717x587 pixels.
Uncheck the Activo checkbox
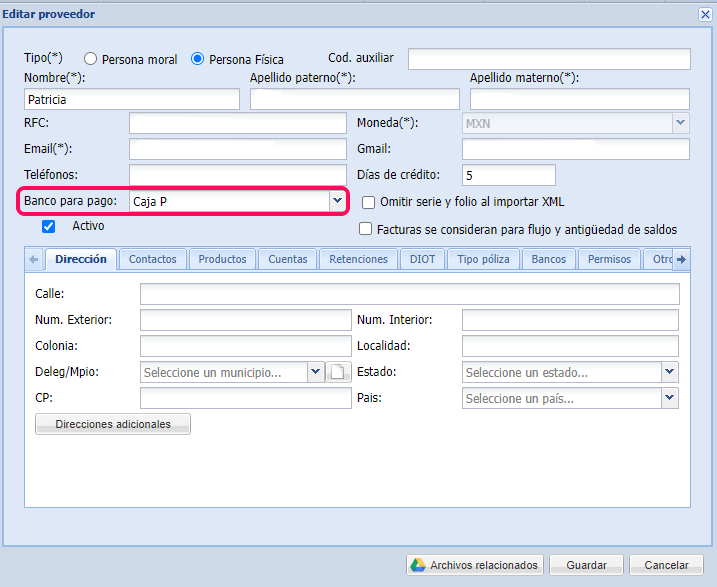(x=48, y=226)
